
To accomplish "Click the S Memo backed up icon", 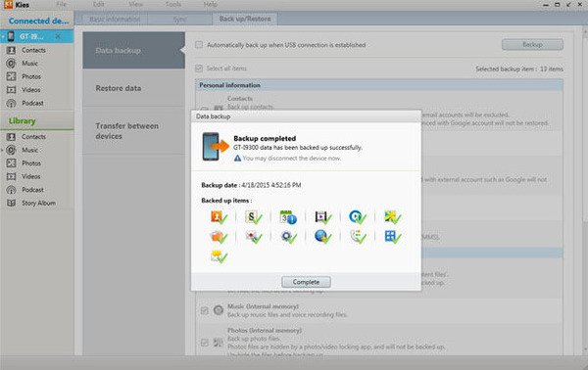I will pyautogui.click(x=253, y=217).
